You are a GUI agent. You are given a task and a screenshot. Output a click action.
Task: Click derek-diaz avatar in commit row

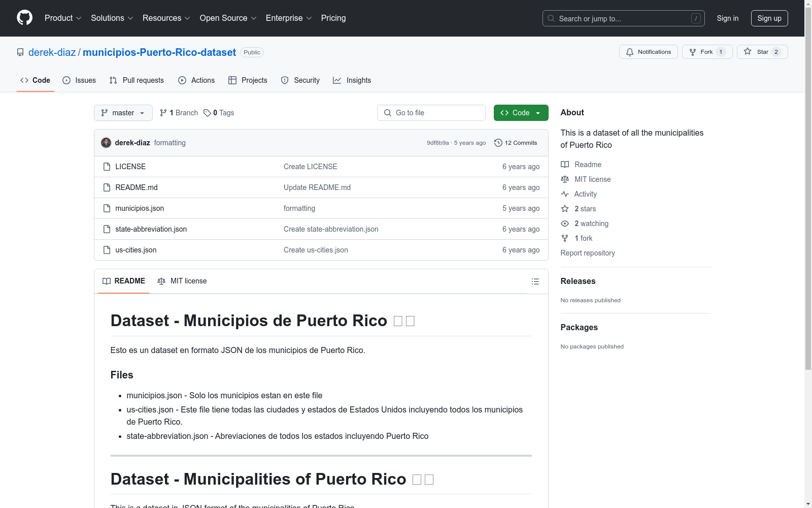click(x=106, y=143)
